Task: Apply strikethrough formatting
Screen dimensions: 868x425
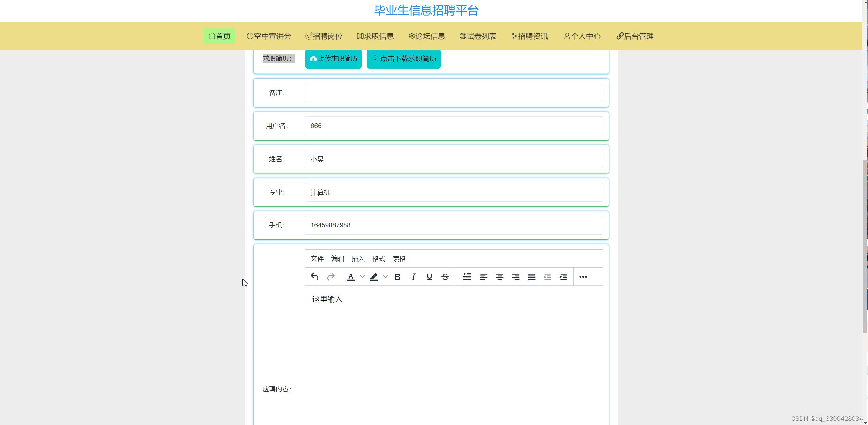Action: click(x=445, y=277)
